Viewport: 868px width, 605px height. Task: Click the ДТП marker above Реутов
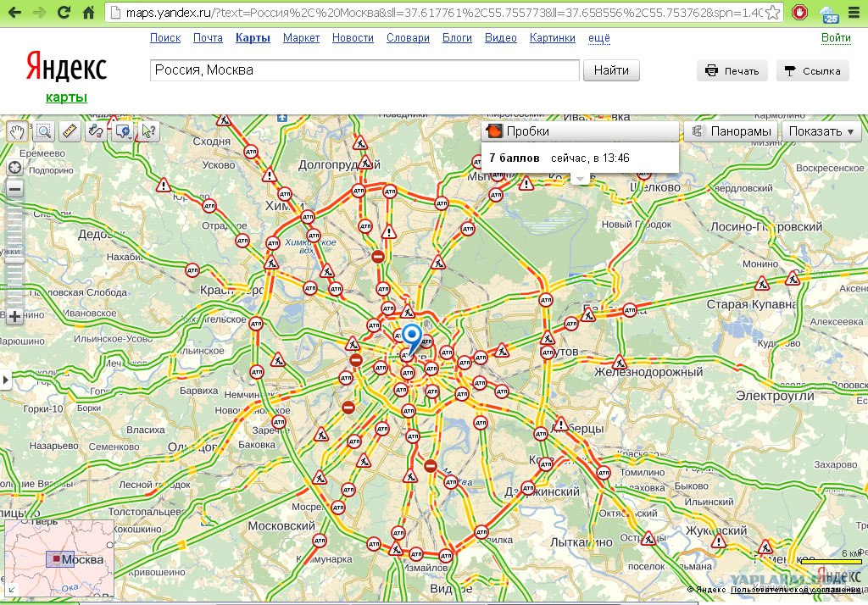click(x=546, y=301)
